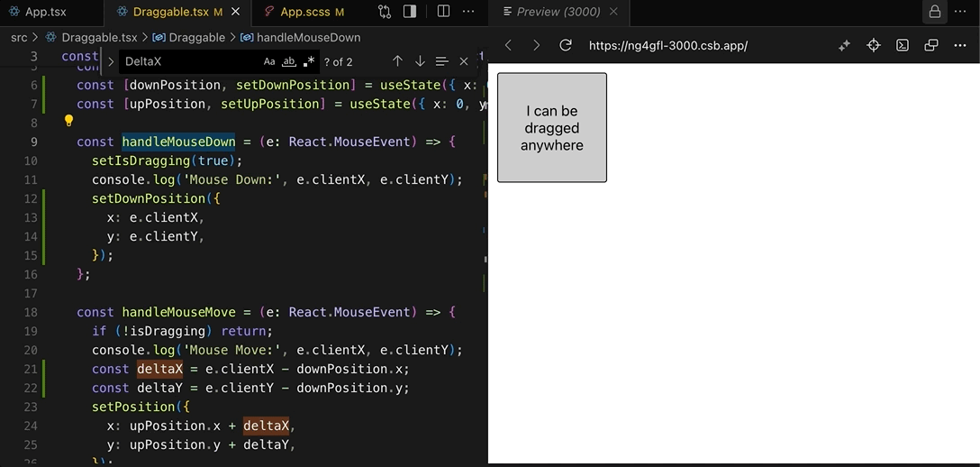This screenshot has width=980, height=467.
Task: Toggle Match Case in find widget
Action: tap(269, 61)
